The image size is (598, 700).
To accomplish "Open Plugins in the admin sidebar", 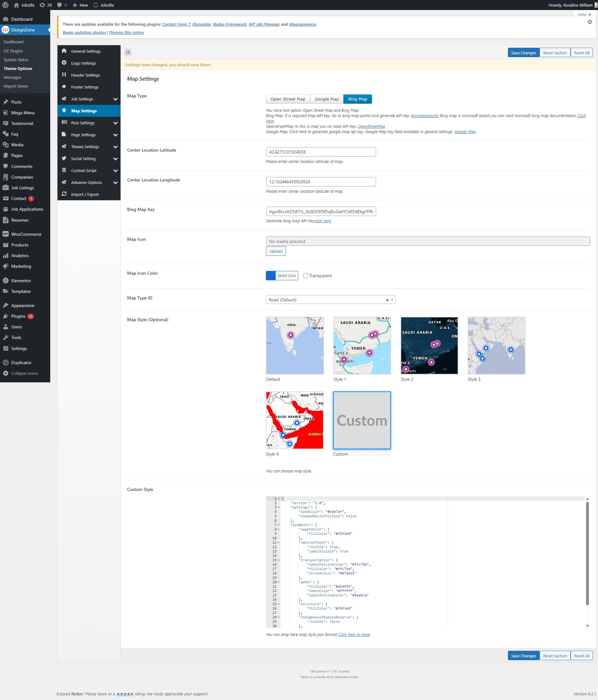I will 18,316.
